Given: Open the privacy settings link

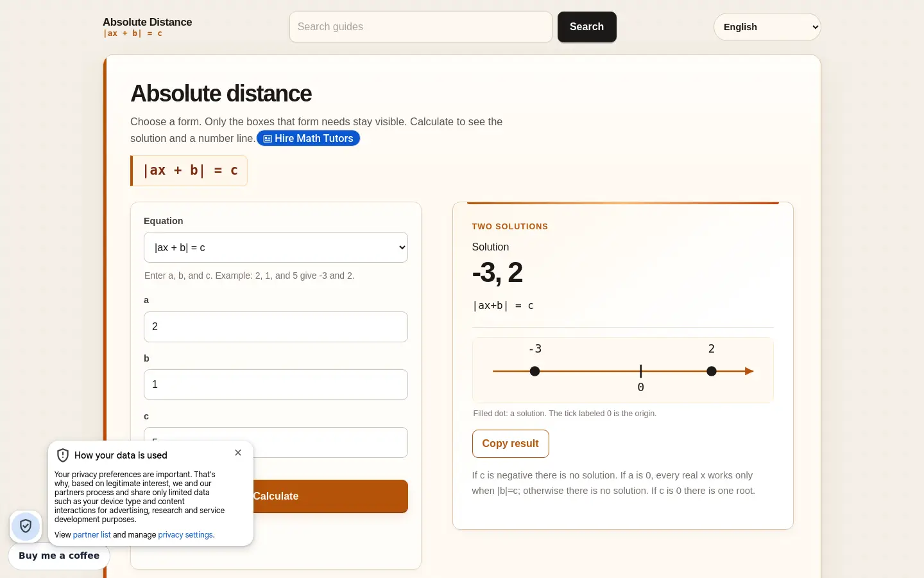Looking at the screenshot, I should click(185, 535).
